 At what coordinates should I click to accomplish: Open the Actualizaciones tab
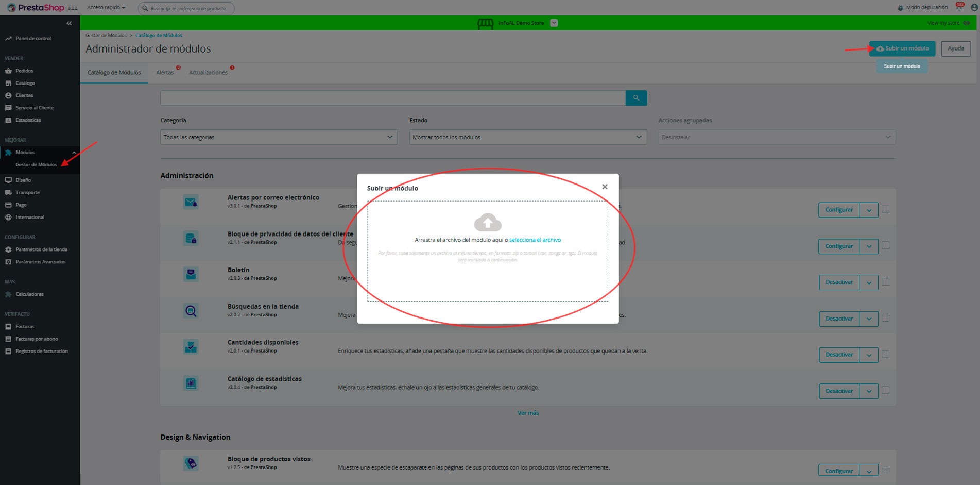pos(208,73)
